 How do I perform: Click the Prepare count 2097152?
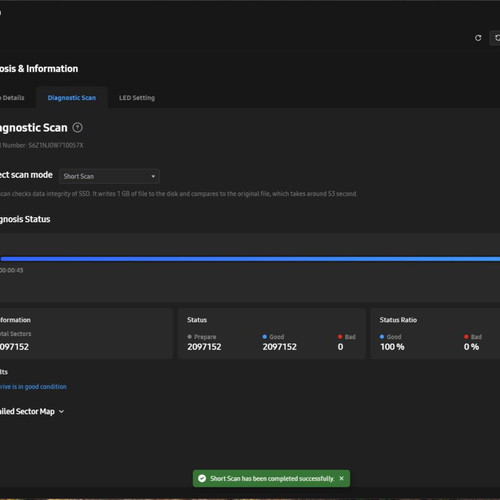(x=204, y=347)
